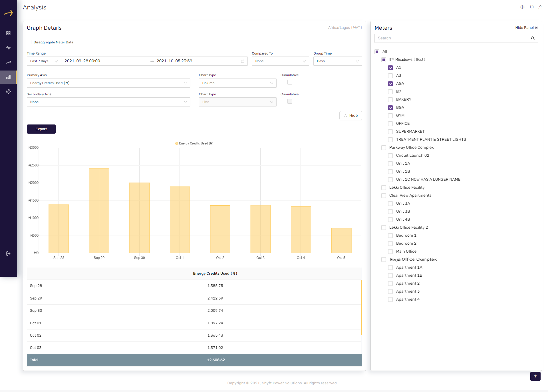The image size is (548, 392).
Task: Click Hide Panel in the Meters panel
Action: coord(526,28)
